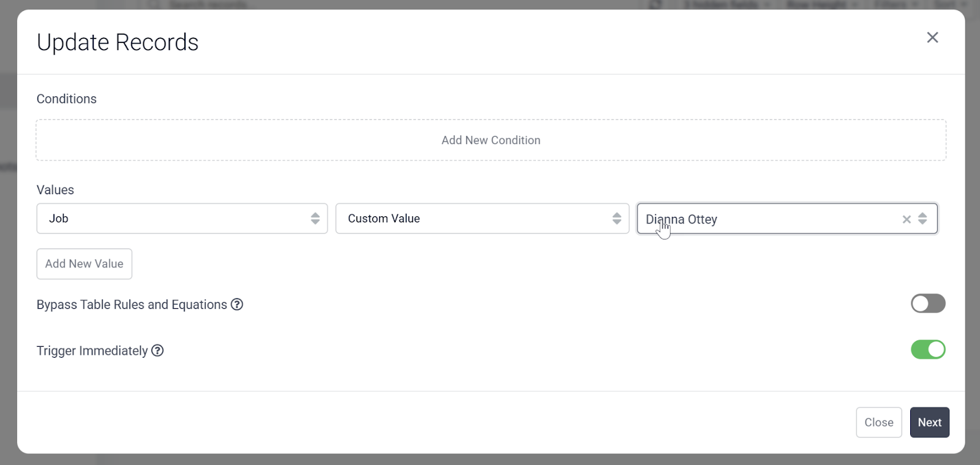Click the Dianna Ottey field arrows

pos(922,219)
